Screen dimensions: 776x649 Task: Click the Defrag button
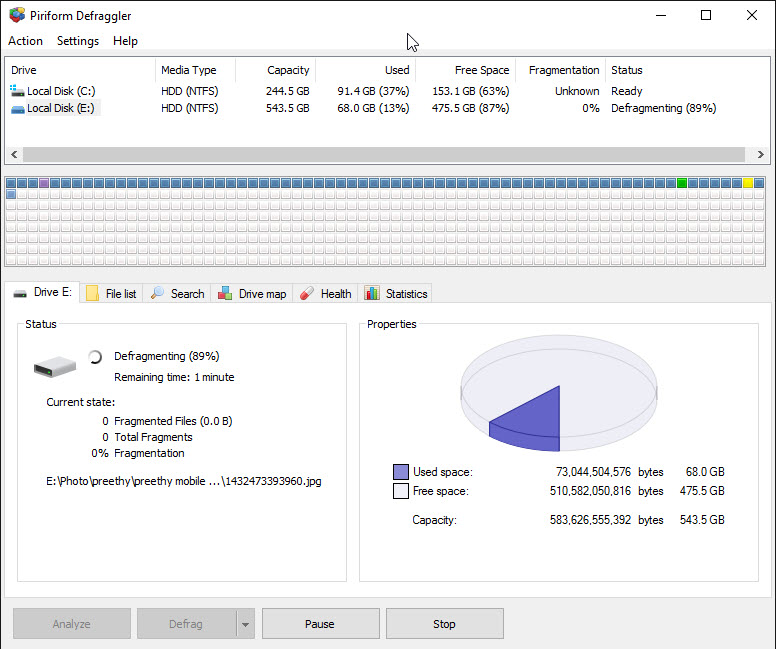pos(187,624)
